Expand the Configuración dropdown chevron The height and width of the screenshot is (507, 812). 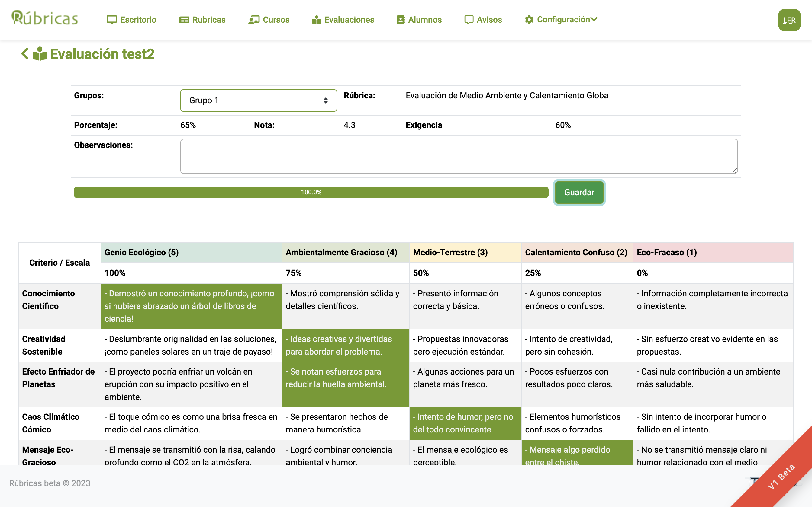pos(594,19)
